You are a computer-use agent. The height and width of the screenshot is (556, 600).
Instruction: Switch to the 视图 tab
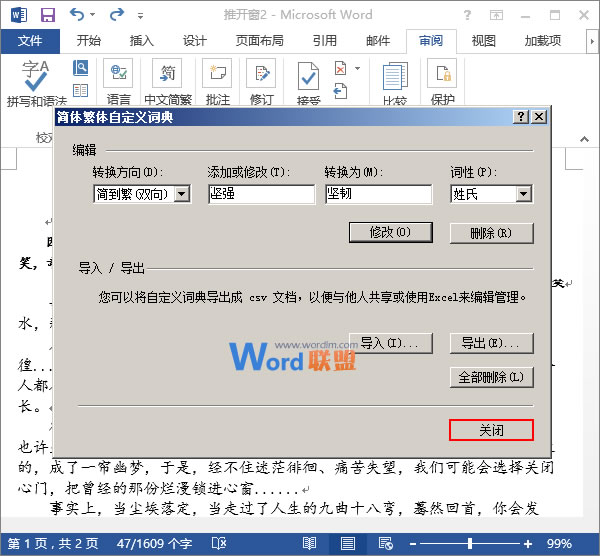coord(483,41)
